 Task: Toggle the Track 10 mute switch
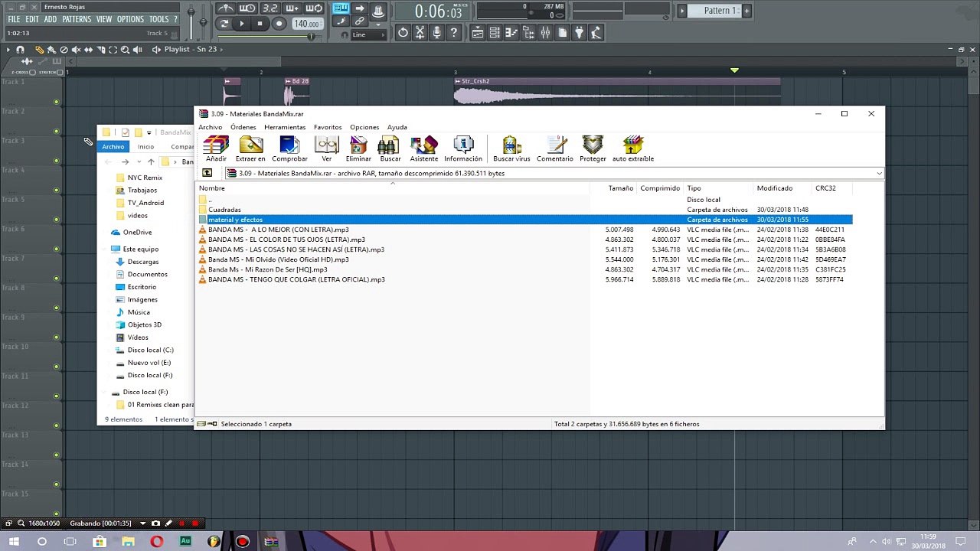coord(56,367)
